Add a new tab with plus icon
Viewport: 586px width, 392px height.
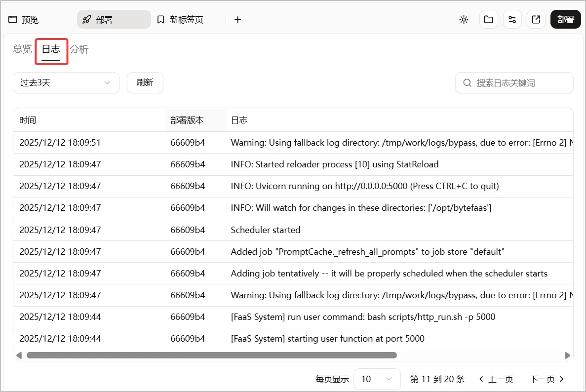(237, 19)
